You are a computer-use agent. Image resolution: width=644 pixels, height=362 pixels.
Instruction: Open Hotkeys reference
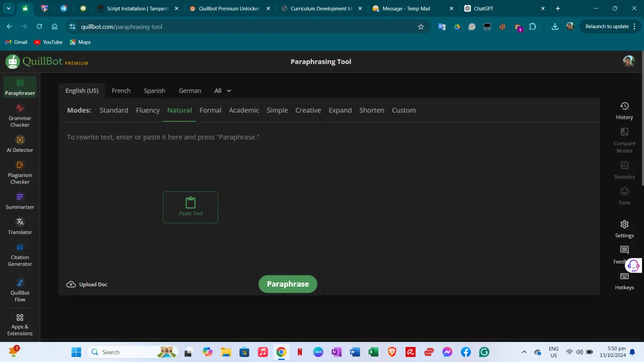[624, 281]
